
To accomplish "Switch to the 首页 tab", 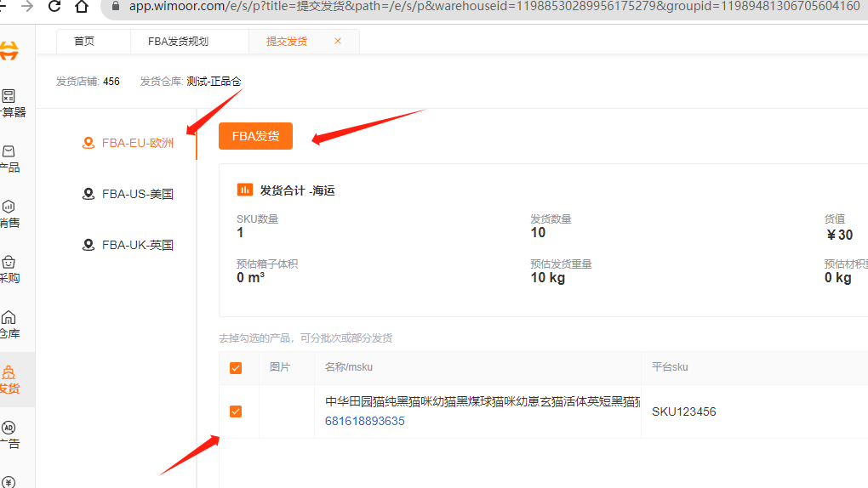I will pos(84,42).
